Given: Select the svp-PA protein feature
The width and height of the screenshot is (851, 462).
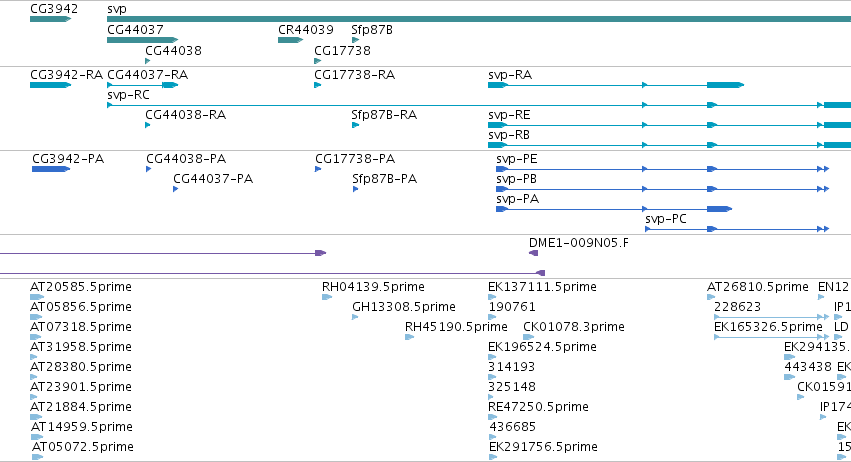Looking at the screenshot, I should coord(614,209).
